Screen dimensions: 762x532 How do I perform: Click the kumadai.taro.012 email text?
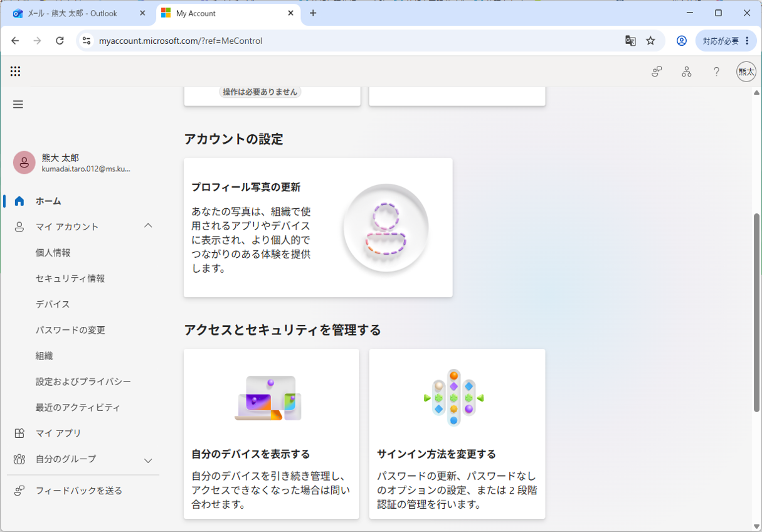[86, 169]
